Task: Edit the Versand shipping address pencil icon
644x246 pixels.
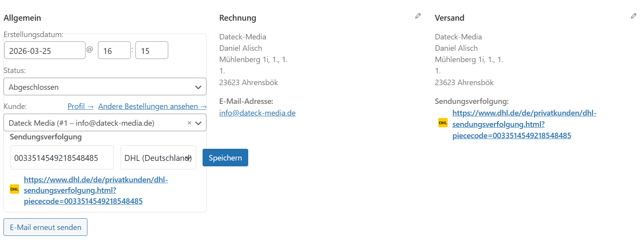Action: coord(633,16)
